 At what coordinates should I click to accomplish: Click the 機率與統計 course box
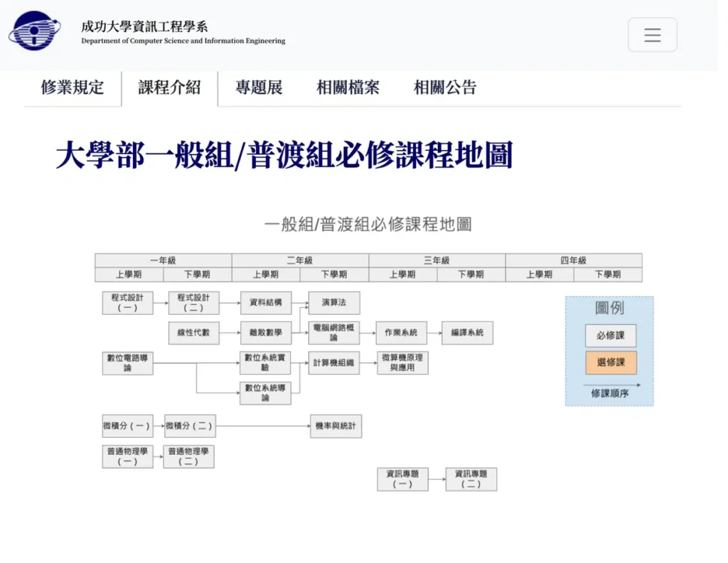[336, 426]
